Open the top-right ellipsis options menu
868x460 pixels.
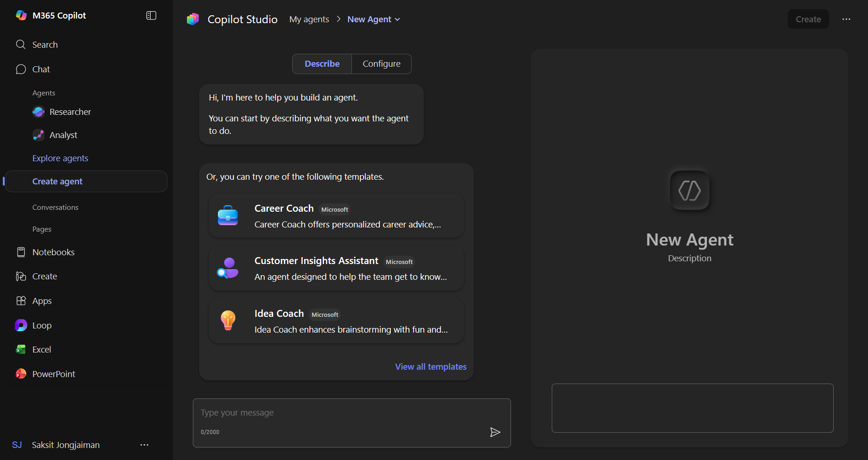pos(846,19)
